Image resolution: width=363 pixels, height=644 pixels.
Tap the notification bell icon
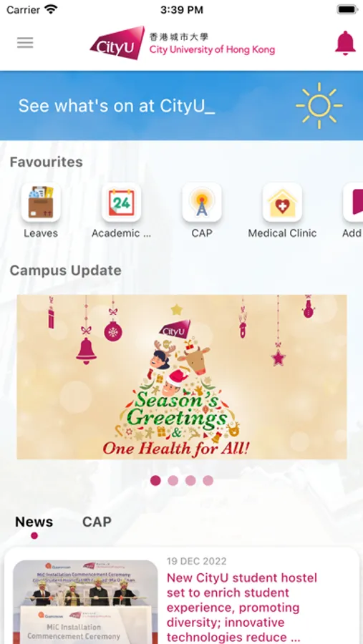pyautogui.click(x=345, y=43)
